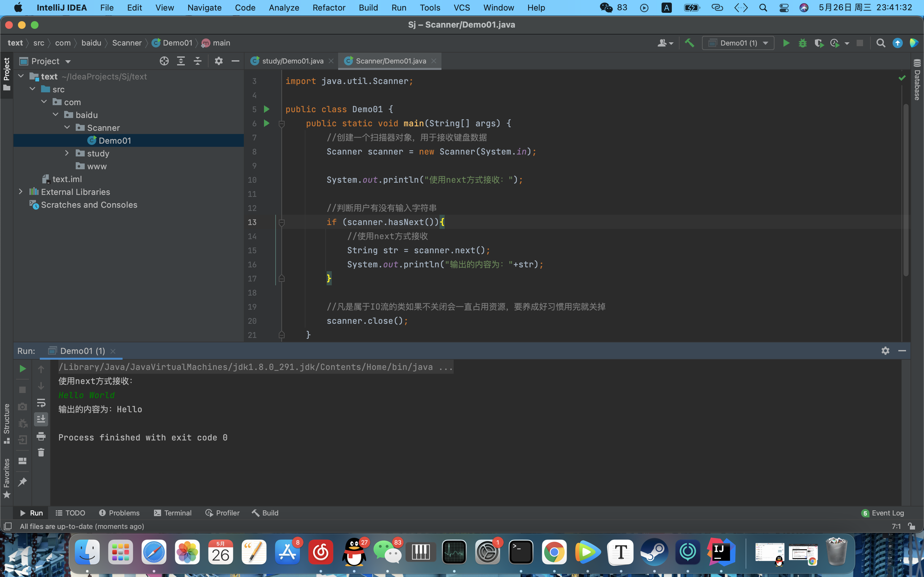Toggle scroll to end in the Run console
The width and height of the screenshot is (924, 577).
41,419
